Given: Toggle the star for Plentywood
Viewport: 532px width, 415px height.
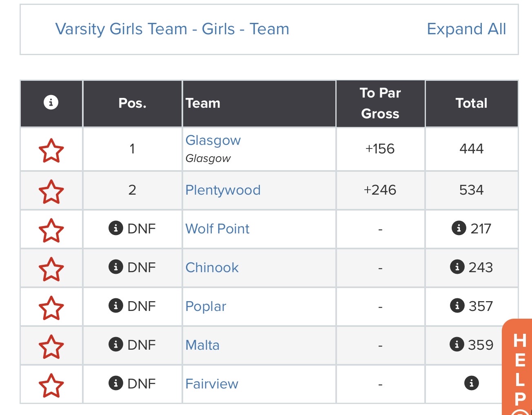Looking at the screenshot, I should pyautogui.click(x=51, y=192).
